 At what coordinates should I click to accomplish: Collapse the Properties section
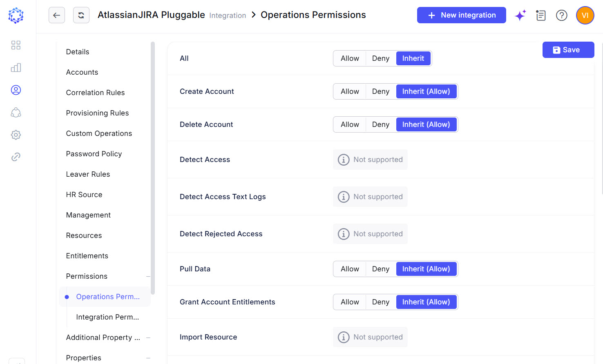(148, 358)
